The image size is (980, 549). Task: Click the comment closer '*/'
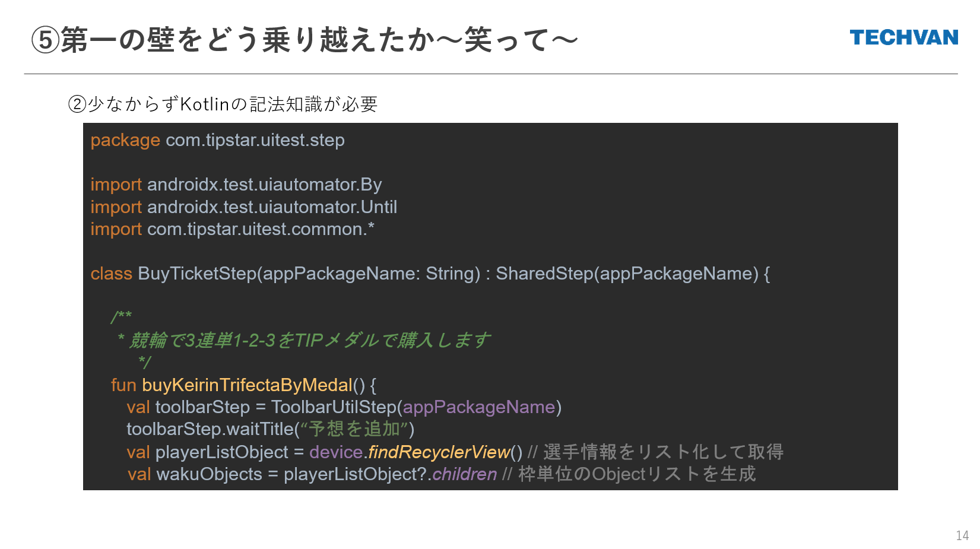pyautogui.click(x=144, y=362)
